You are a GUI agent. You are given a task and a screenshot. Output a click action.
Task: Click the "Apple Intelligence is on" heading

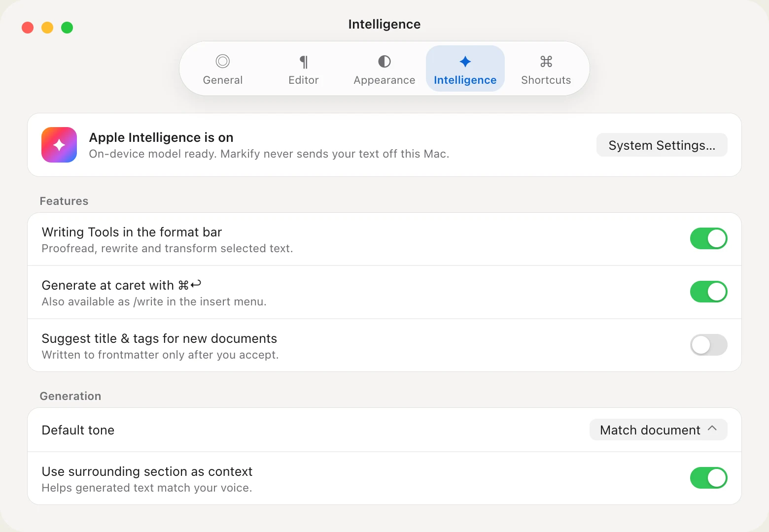(161, 137)
